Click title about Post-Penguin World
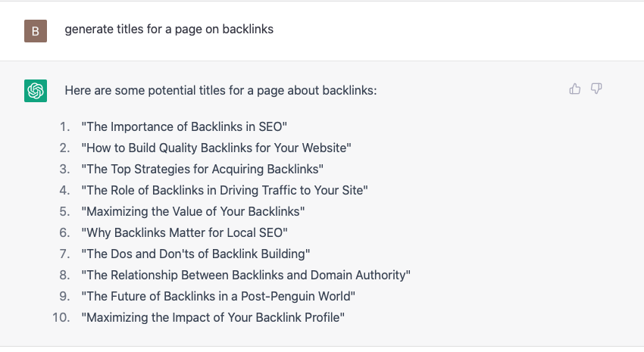Image resolution: width=644 pixels, height=352 pixels. 218,296
